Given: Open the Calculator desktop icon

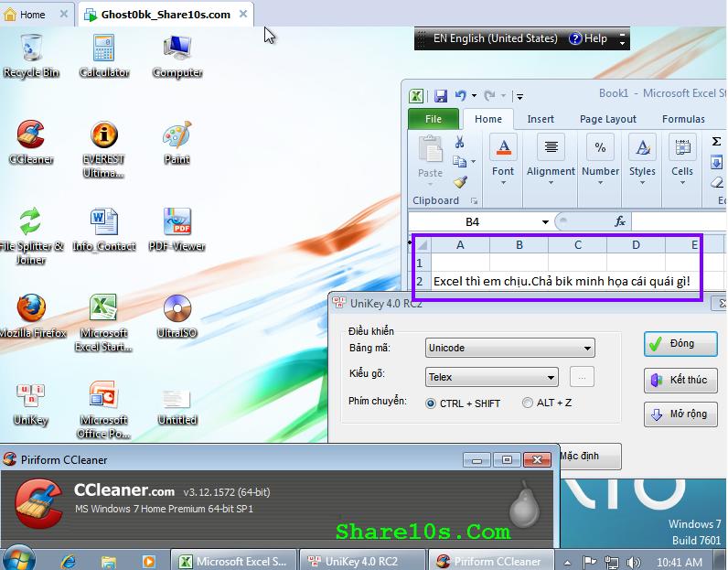Looking at the screenshot, I should coord(104,55).
